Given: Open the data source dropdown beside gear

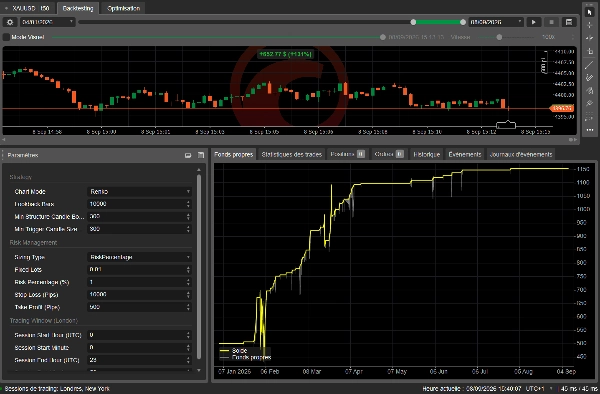Looking at the screenshot, I should click(47, 22).
